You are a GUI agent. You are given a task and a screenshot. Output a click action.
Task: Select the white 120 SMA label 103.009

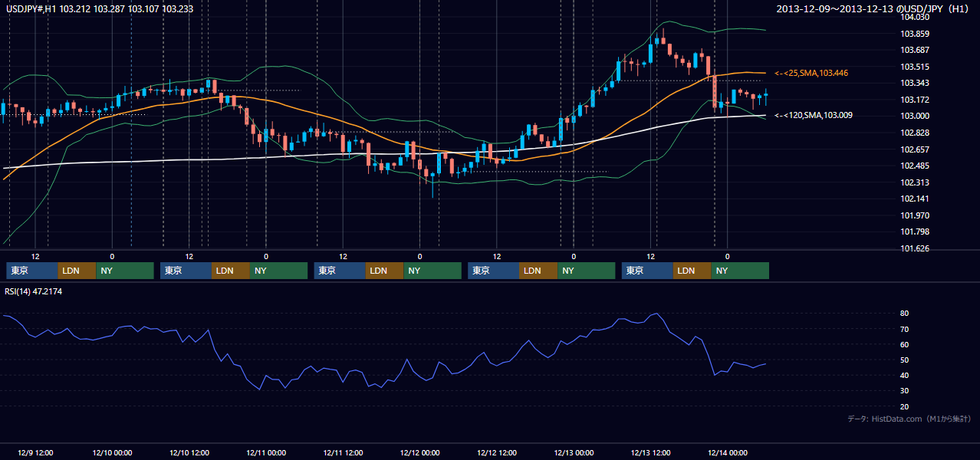(x=814, y=115)
